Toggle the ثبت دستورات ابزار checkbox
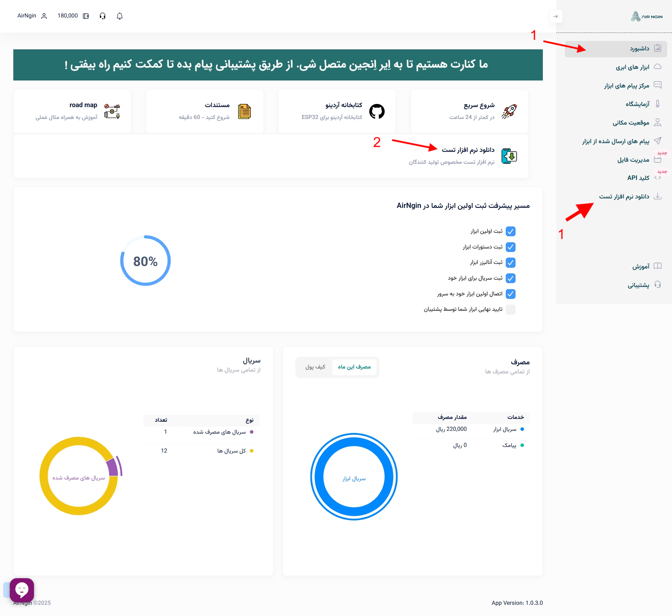The image size is (672, 616). [511, 247]
